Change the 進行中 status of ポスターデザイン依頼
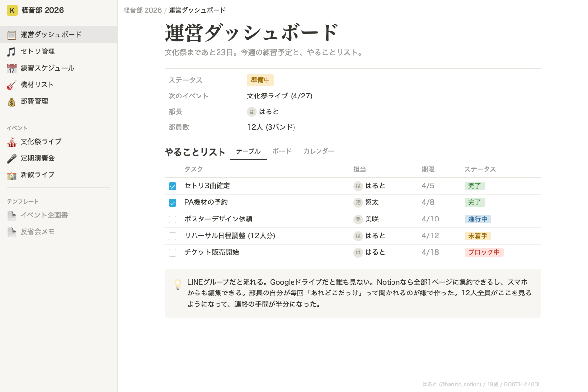Image resolution: width=588 pixels, height=392 pixels. [x=478, y=219]
